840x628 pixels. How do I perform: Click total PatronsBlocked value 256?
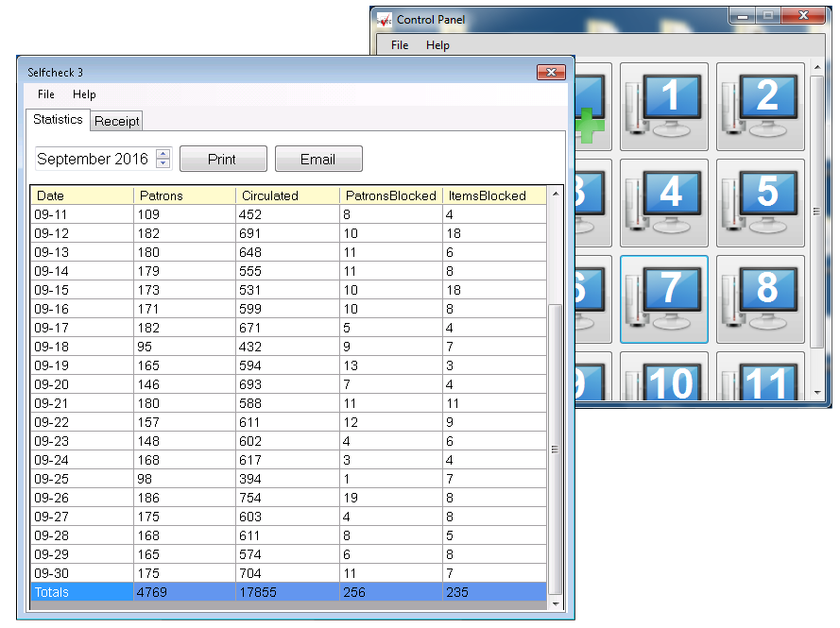tap(391, 592)
